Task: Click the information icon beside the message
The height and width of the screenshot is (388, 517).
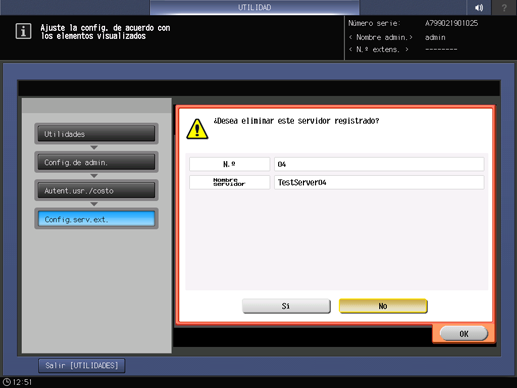Action: [23, 31]
